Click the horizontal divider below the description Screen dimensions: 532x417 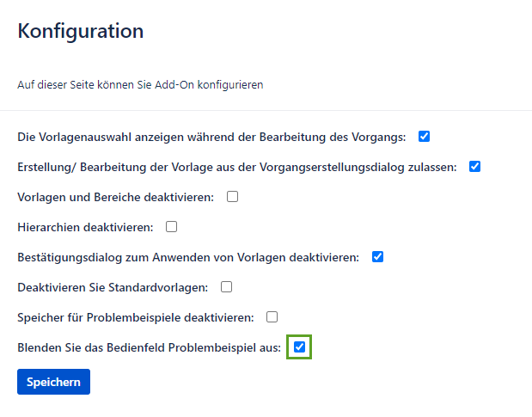266,110
